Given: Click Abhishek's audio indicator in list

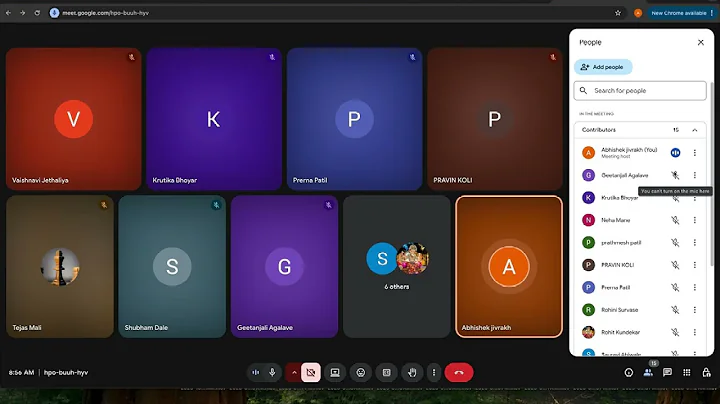Looking at the screenshot, I should pyautogui.click(x=675, y=152).
